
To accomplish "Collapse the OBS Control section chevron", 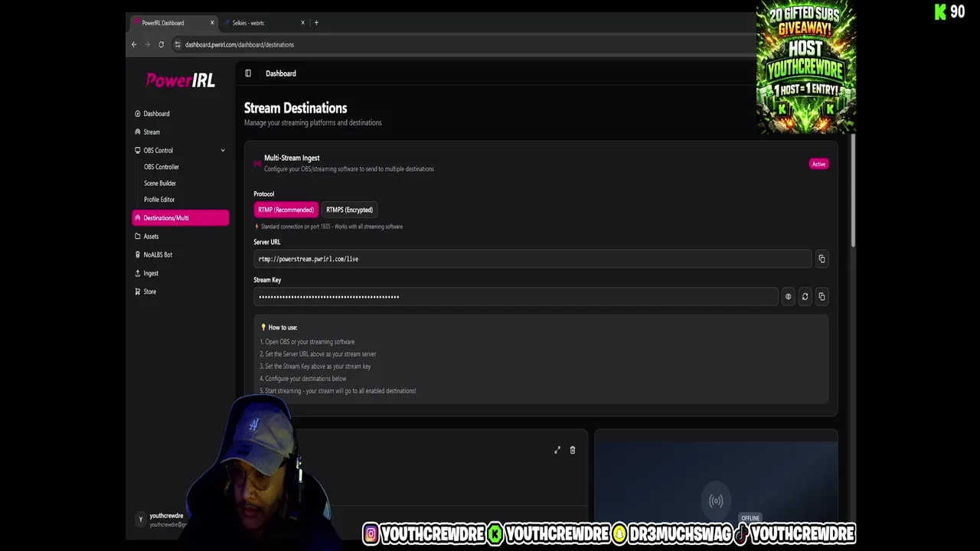I will tap(223, 150).
